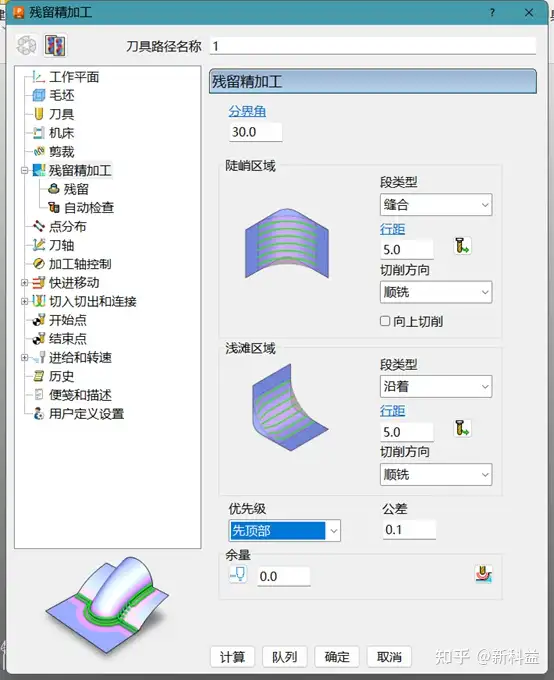Open the 分界角 threshold angle link

(x=247, y=111)
